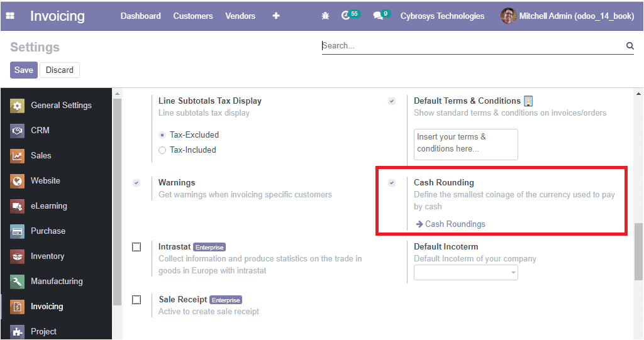Image resolution: width=644 pixels, height=340 pixels.
Task: Click the General Settings gear icon
Action: [x=17, y=106]
